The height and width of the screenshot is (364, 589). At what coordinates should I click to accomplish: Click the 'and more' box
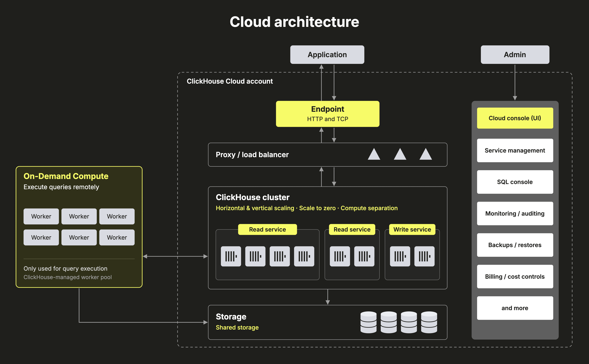click(515, 308)
